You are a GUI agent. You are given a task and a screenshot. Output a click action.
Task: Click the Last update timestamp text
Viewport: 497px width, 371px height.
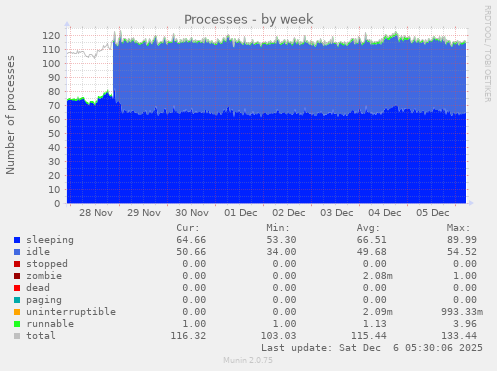point(372,348)
